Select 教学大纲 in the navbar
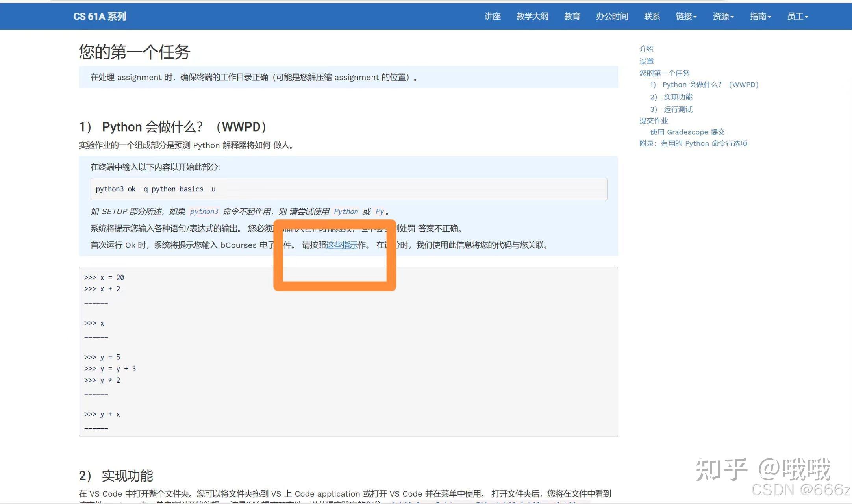 [532, 16]
